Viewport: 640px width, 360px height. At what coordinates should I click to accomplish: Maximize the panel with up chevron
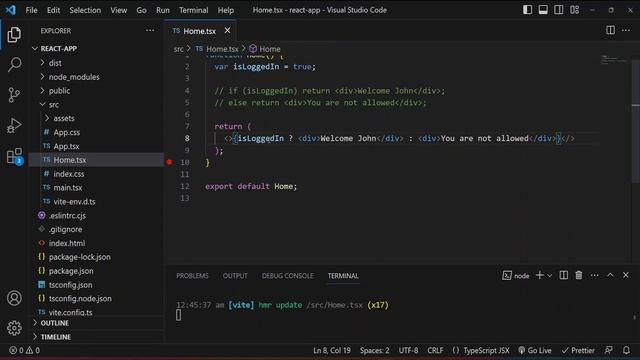pos(610,276)
